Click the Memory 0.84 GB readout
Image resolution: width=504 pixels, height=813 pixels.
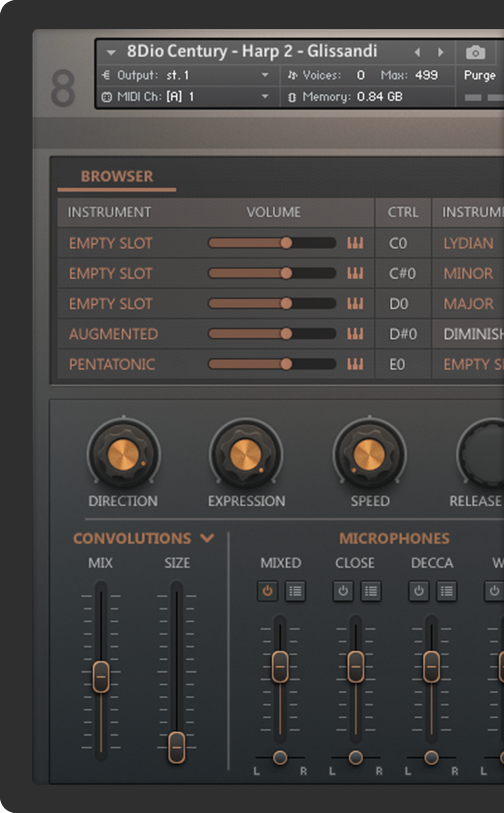(x=380, y=97)
